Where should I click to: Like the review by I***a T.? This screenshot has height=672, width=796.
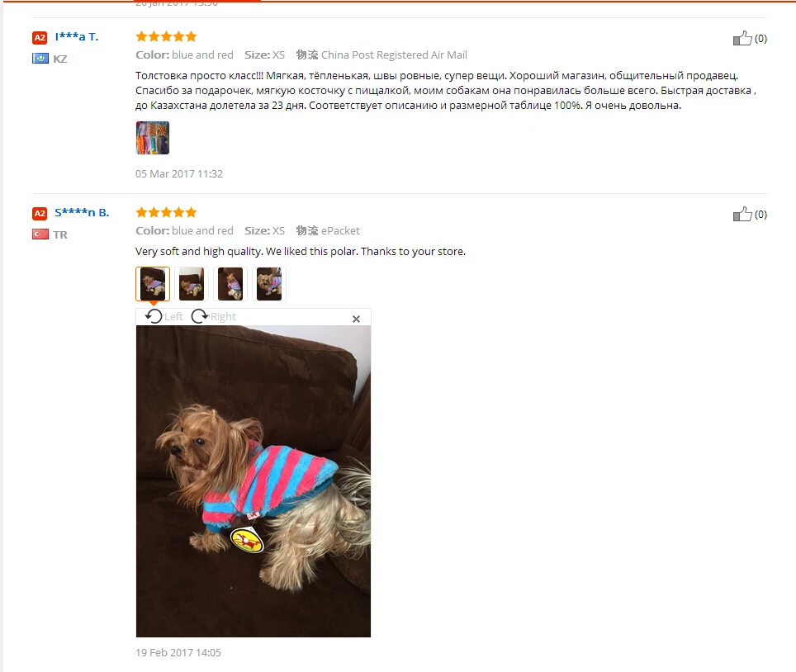(743, 38)
